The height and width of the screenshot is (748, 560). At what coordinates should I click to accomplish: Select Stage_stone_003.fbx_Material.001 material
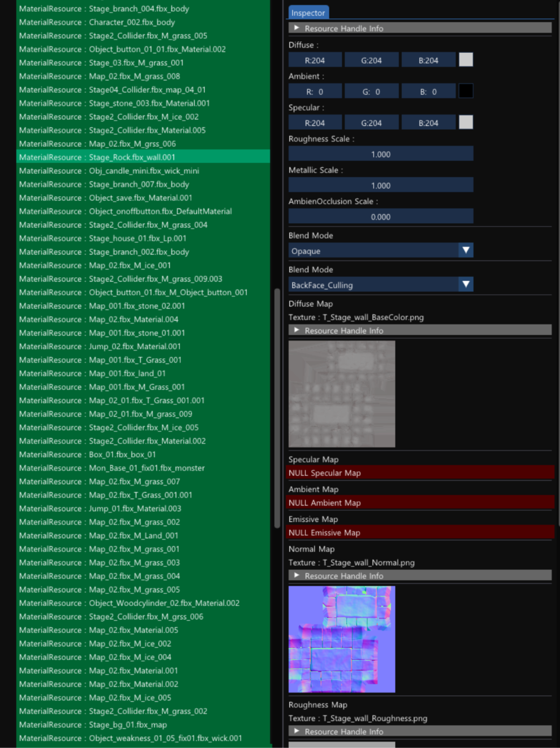[143, 103]
